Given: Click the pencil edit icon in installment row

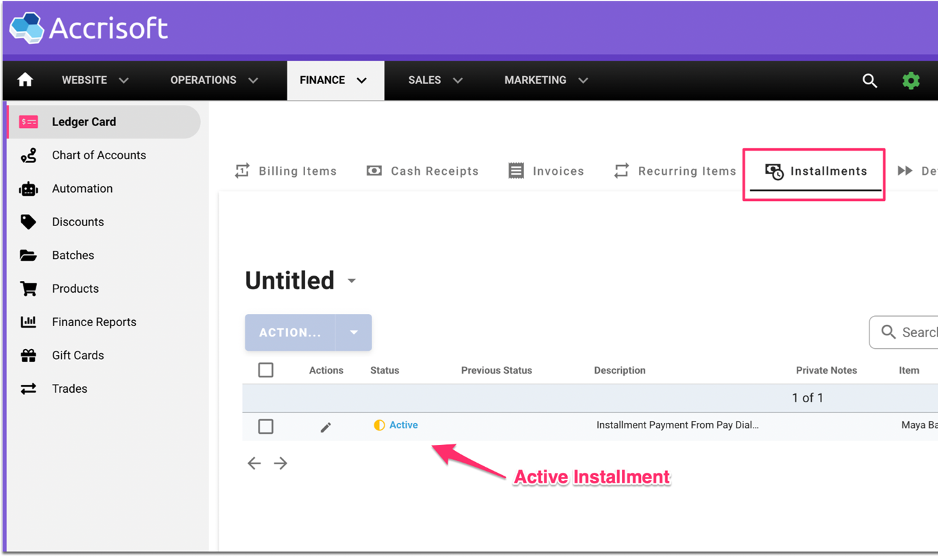Looking at the screenshot, I should pos(326,427).
